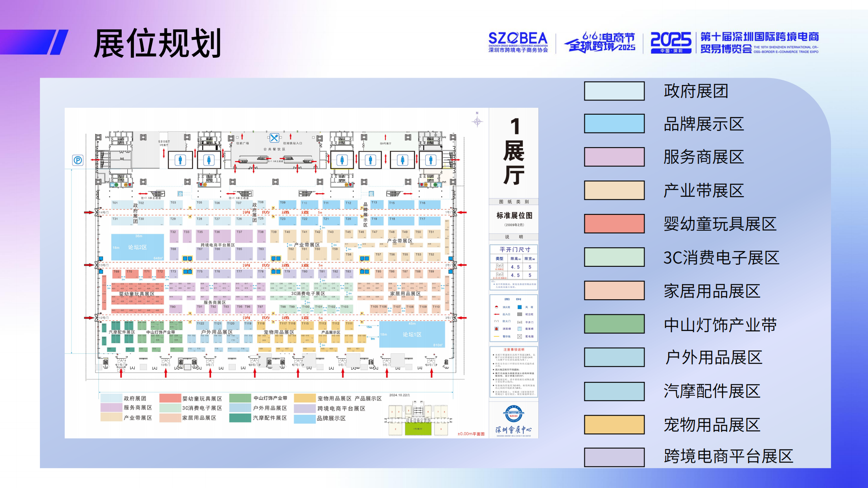Screen dimensions: 868x488
Task: Click the 品牌展示区 legend entry
Action: tap(704, 124)
